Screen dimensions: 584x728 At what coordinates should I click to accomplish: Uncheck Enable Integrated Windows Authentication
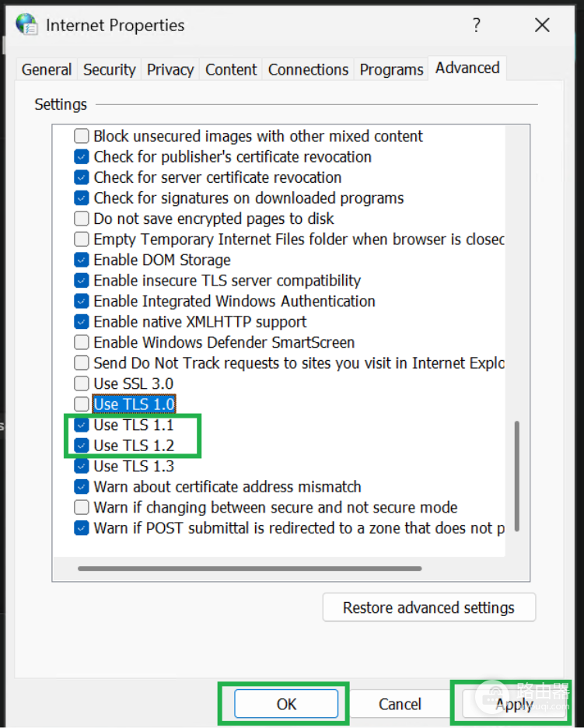81,301
